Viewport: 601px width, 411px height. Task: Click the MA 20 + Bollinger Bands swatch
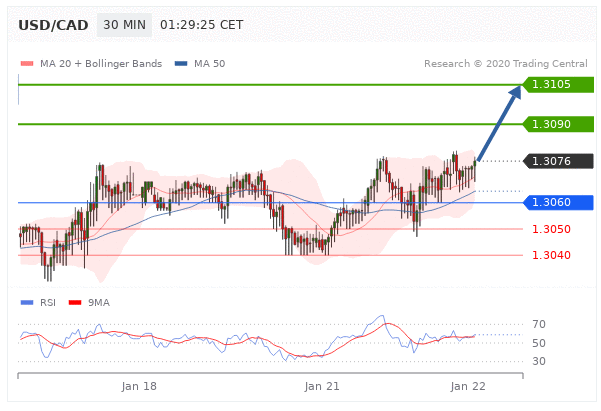(27, 64)
